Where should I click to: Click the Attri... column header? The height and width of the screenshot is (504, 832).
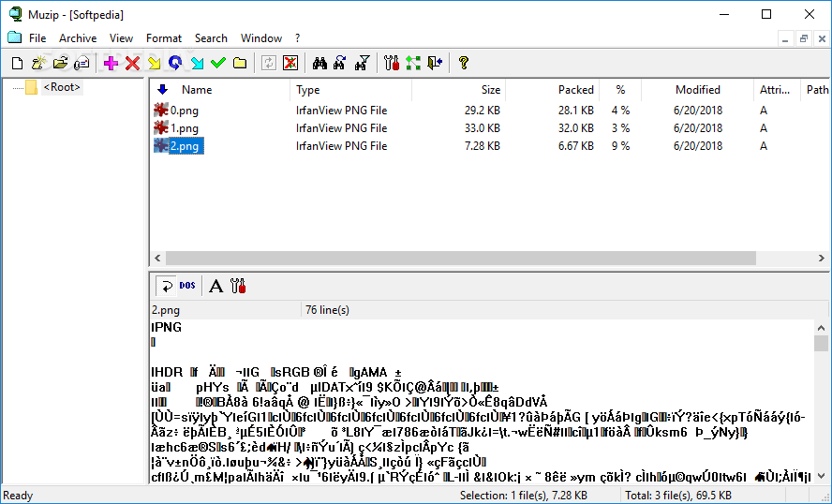pyautogui.click(x=777, y=90)
